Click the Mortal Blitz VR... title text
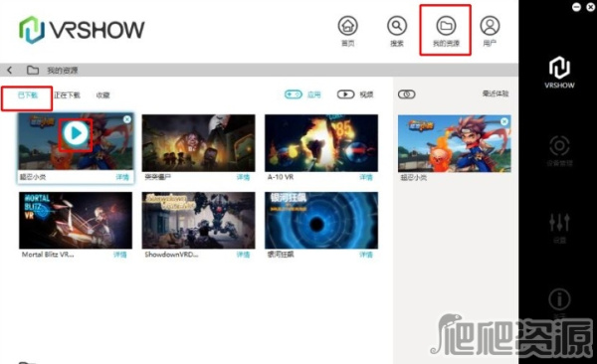The image size is (597, 364). tap(48, 255)
